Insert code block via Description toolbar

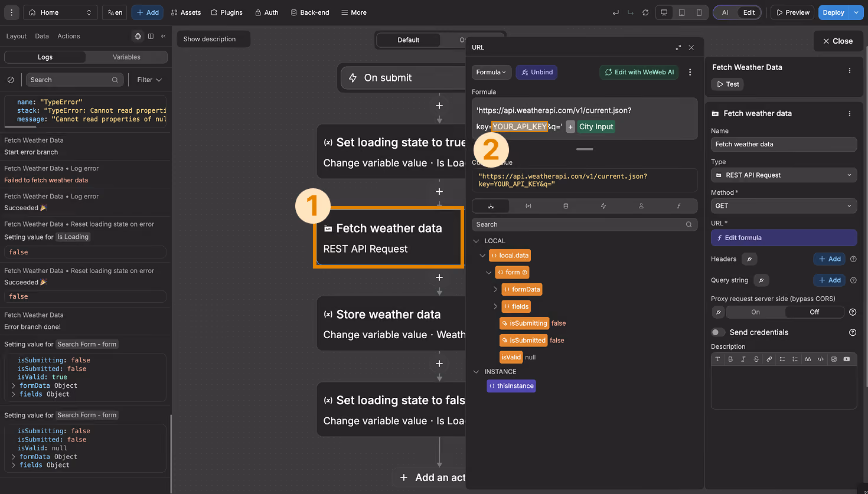(821, 359)
